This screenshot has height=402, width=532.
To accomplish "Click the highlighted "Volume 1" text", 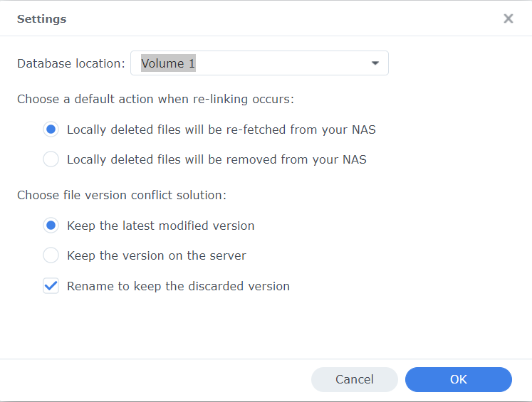I will [x=168, y=63].
